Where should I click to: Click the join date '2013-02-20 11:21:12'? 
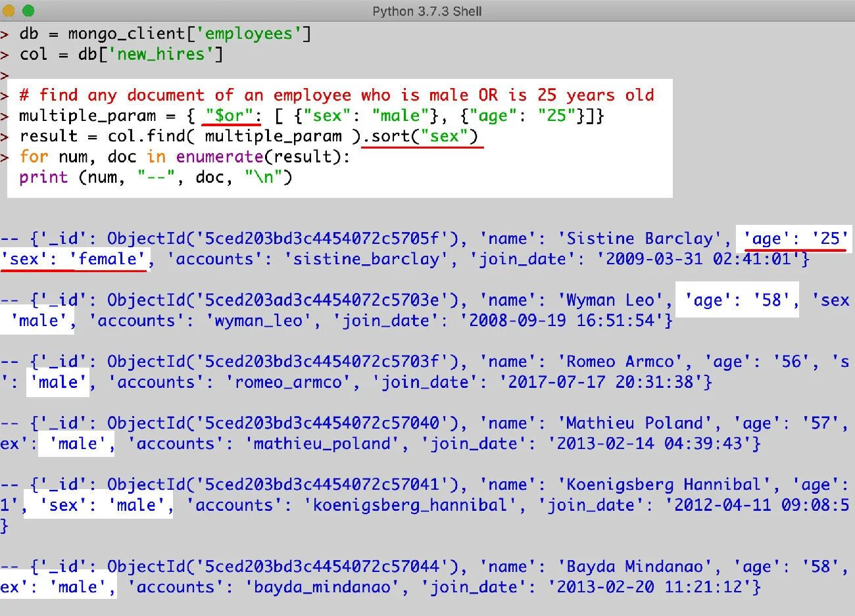click(650, 587)
